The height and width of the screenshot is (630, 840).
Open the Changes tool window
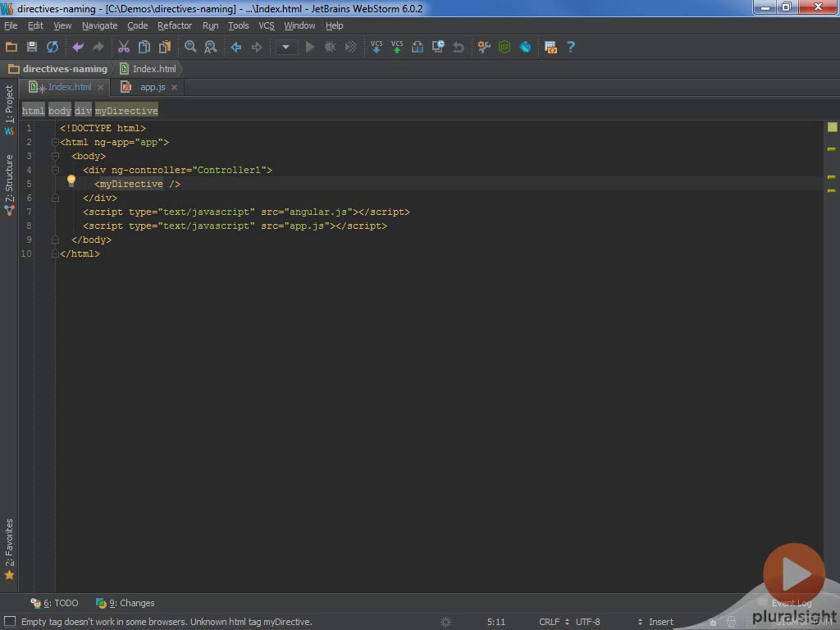tap(125, 603)
